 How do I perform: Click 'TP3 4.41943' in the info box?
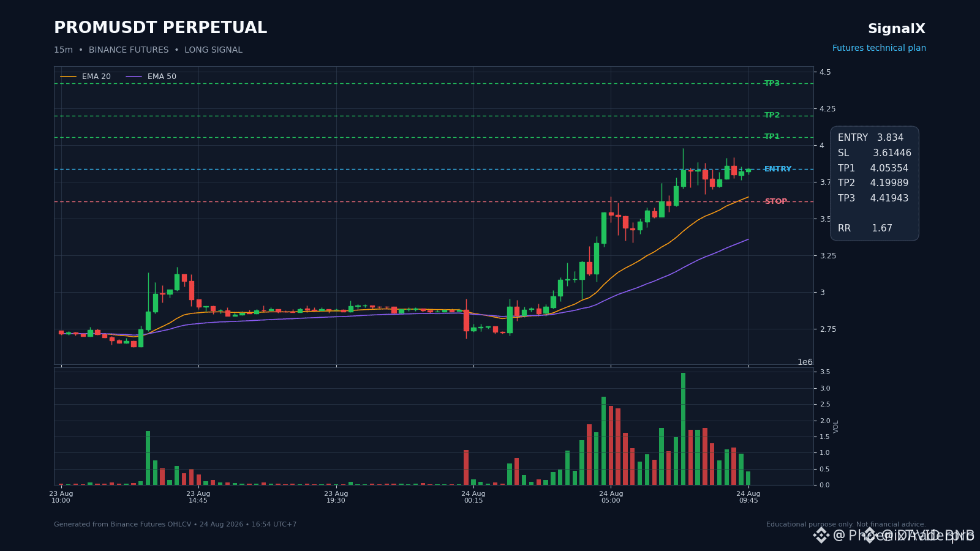(873, 198)
